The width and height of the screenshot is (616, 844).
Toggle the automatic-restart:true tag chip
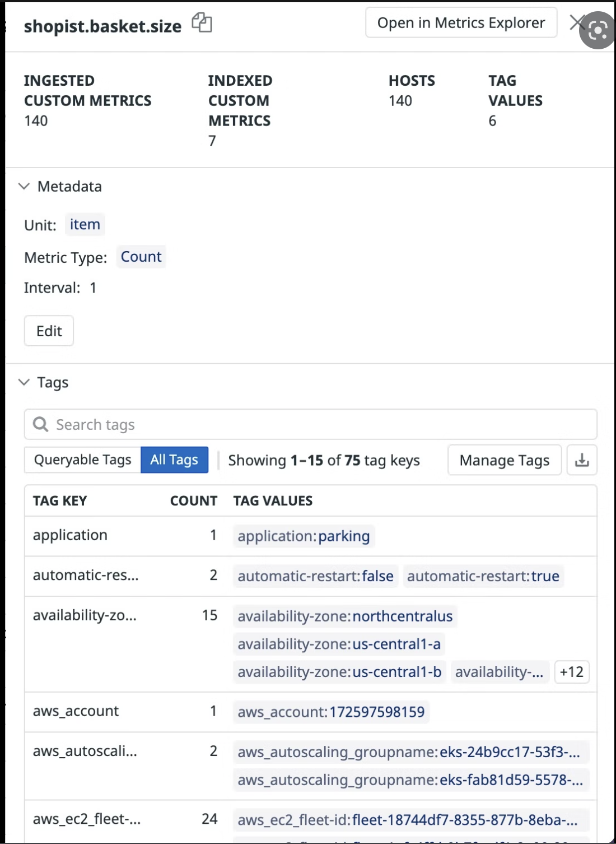coord(483,576)
